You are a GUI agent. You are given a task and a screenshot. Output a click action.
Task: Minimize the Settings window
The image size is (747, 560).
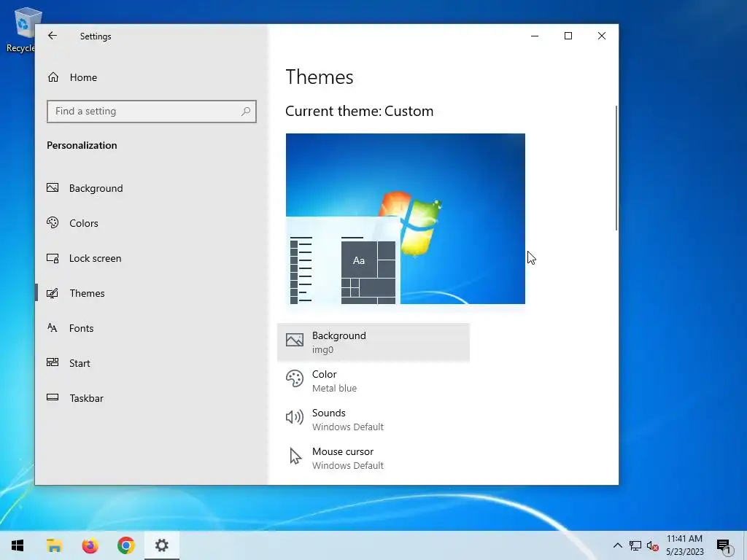point(535,36)
